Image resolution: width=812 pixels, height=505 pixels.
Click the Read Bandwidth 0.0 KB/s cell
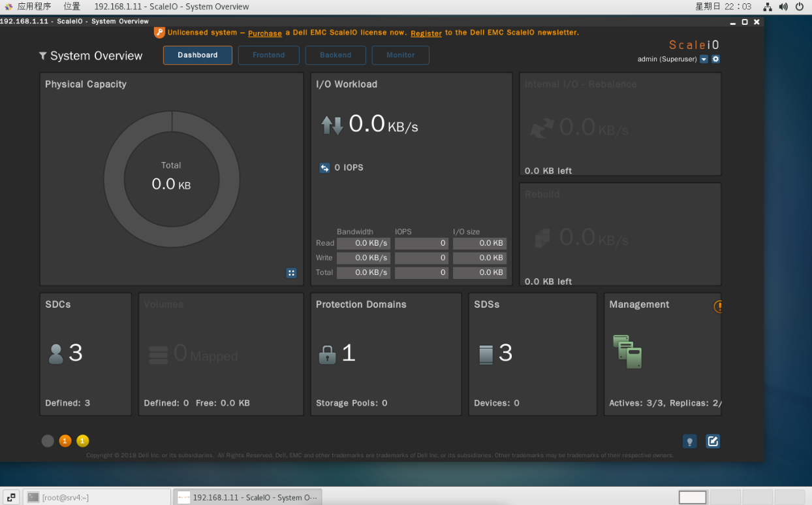(x=364, y=243)
